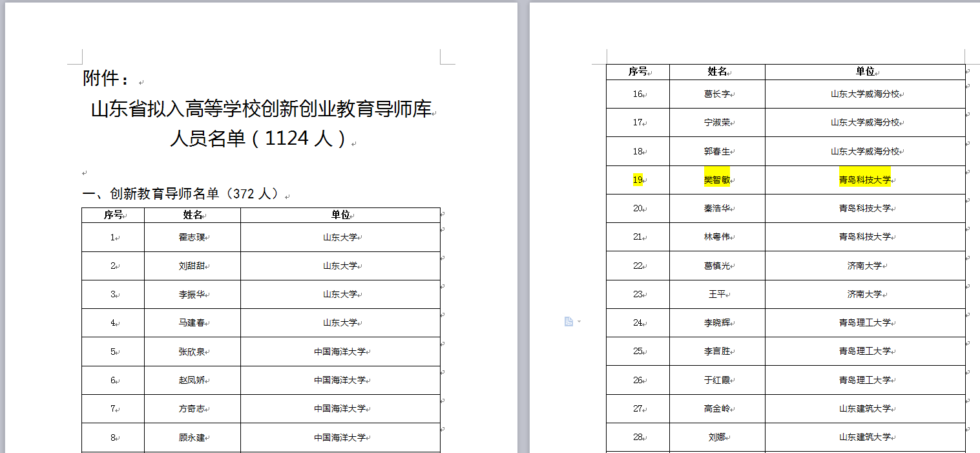Select the name cell 高金岭

tap(716, 408)
